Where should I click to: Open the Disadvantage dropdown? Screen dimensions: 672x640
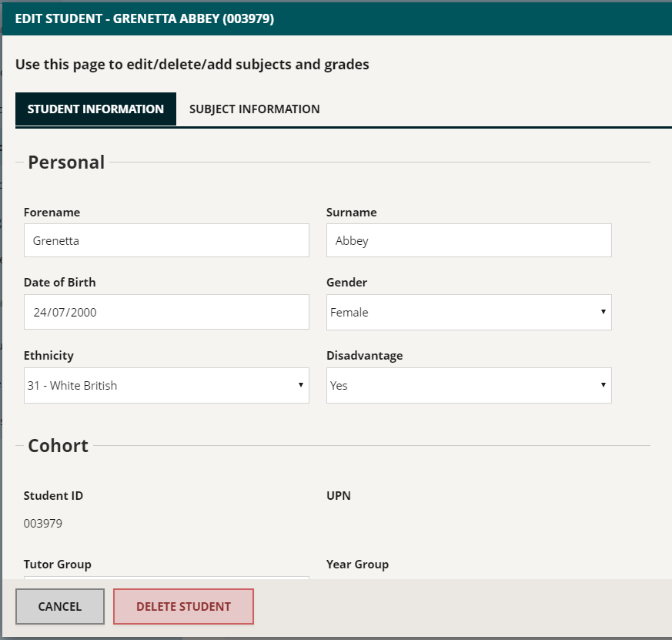pyautogui.click(x=469, y=385)
